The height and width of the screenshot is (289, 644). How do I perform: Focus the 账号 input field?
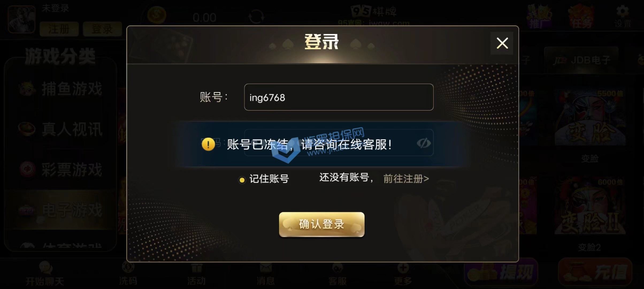click(x=339, y=97)
